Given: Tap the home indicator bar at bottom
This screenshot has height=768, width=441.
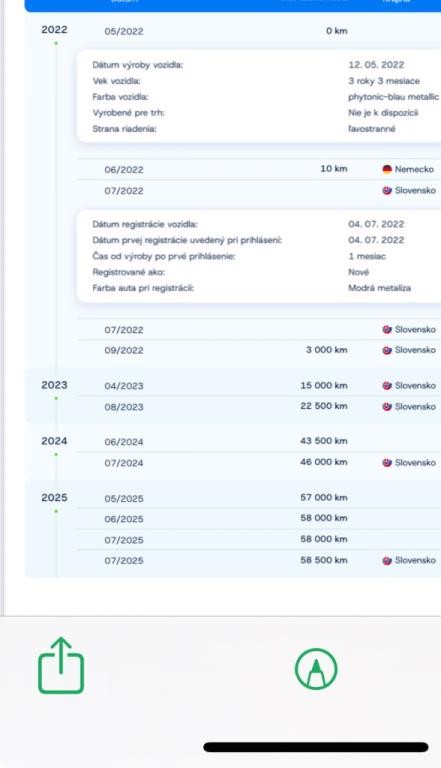Looking at the screenshot, I should click(x=316, y=747).
